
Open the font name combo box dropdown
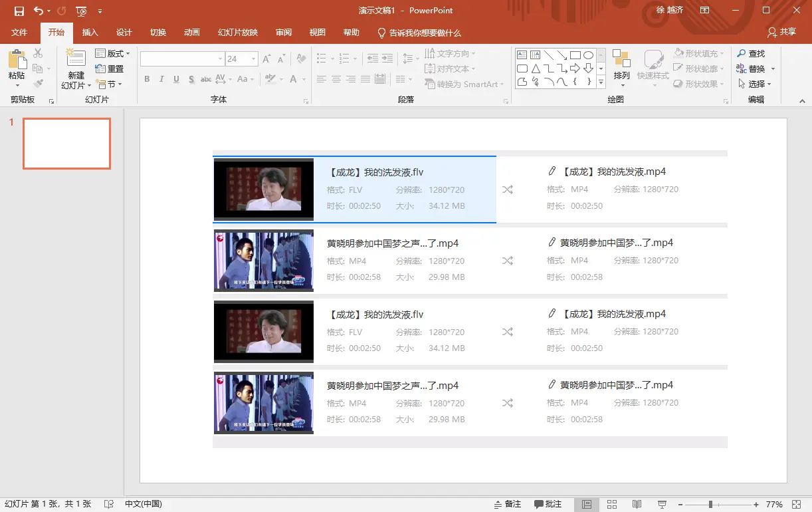tap(220, 59)
